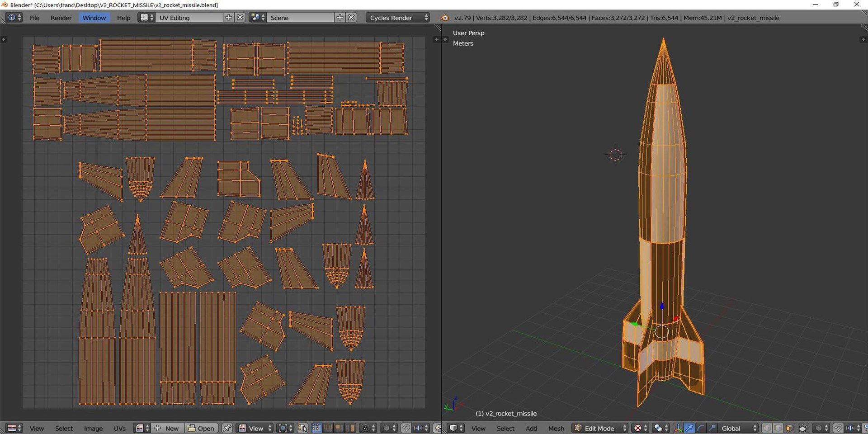868x434 pixels.
Task: Enable translate manipulator arrow
Action: (689, 428)
